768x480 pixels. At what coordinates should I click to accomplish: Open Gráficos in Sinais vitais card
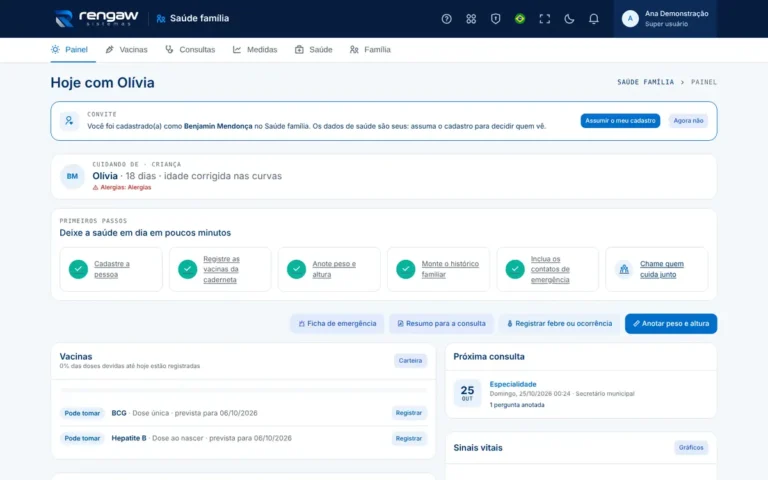click(x=691, y=447)
